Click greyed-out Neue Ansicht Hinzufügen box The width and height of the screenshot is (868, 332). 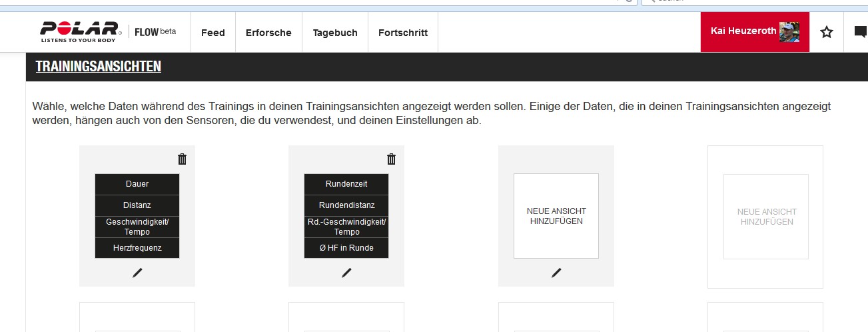[x=765, y=217]
